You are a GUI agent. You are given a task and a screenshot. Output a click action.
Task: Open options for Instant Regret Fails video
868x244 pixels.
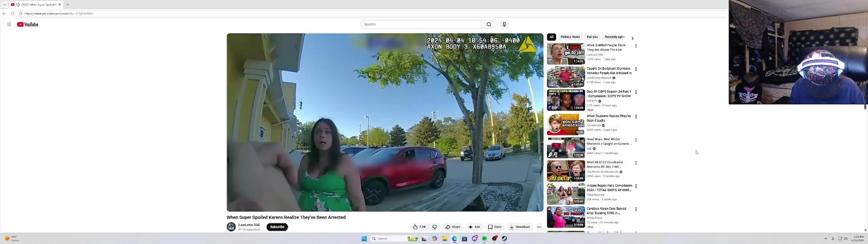(636, 186)
